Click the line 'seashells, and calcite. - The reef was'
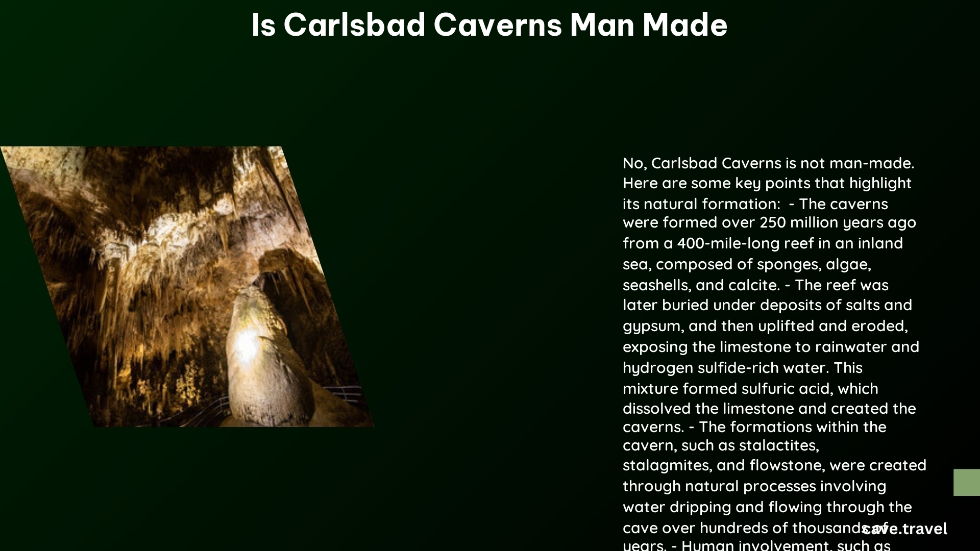The image size is (980, 551). (x=755, y=285)
